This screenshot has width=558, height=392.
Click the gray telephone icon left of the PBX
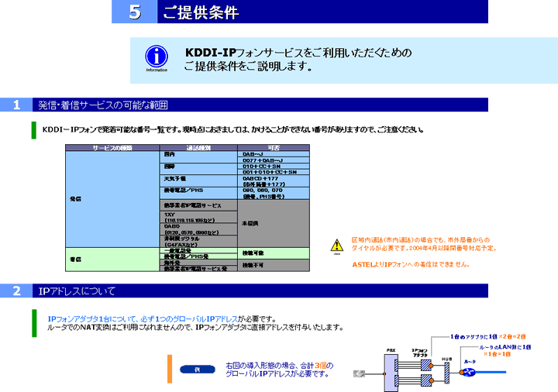point(359,374)
